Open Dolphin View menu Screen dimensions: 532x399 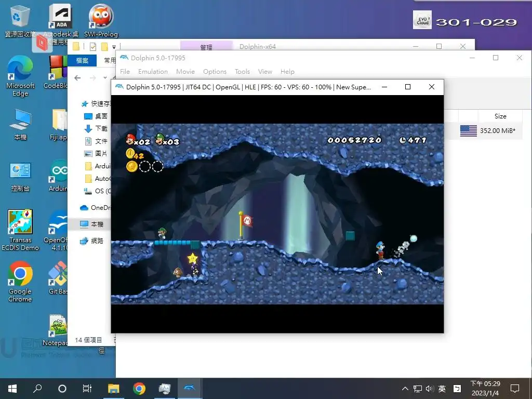(265, 72)
